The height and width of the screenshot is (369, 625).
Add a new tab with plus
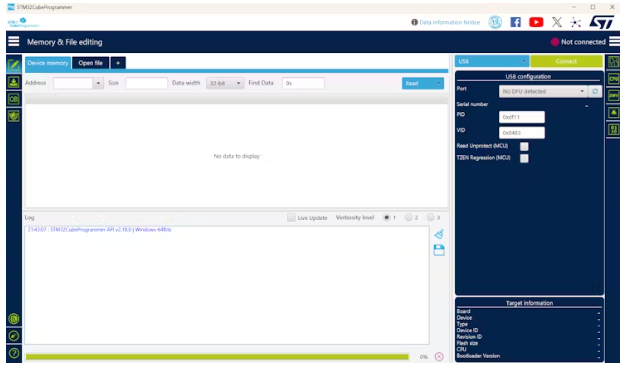[x=118, y=63]
